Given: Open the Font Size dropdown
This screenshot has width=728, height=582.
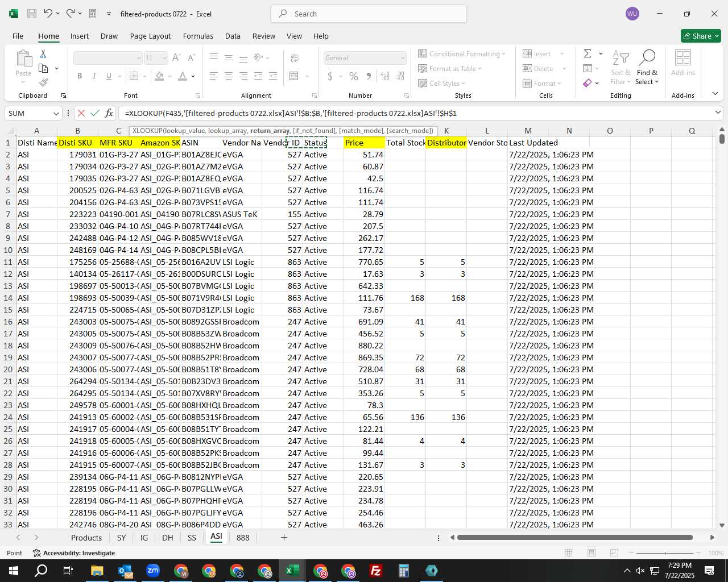Looking at the screenshot, I should pos(164,58).
